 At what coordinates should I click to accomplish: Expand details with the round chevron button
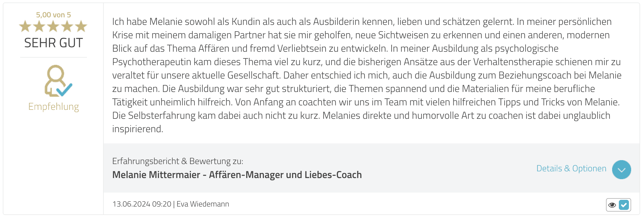(x=621, y=170)
